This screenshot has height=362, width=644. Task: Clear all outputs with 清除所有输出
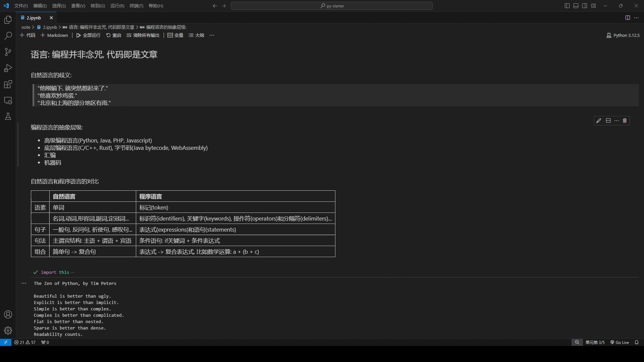point(143,35)
